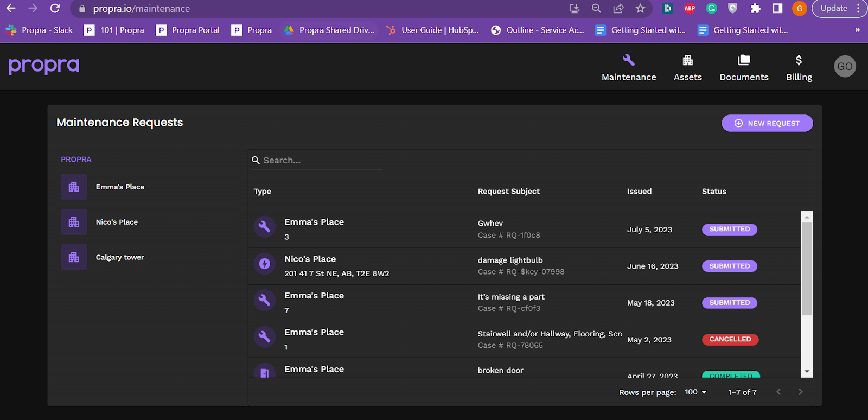
Task: Open the broken door request
Action: [500, 370]
